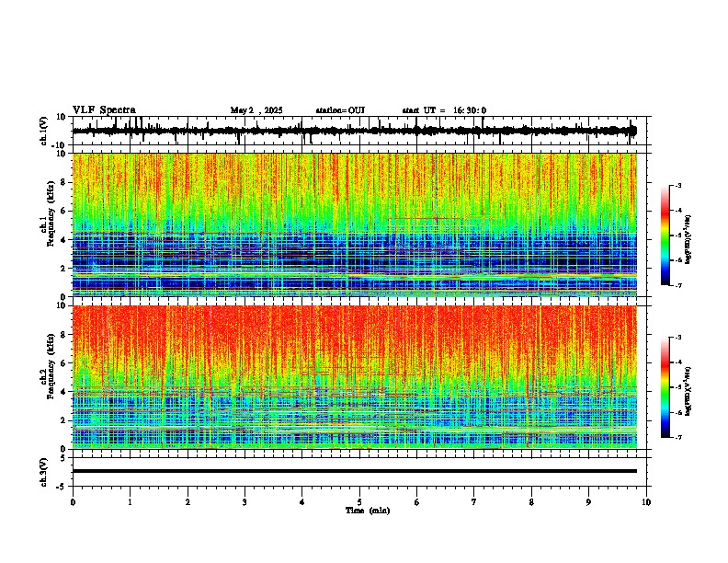This screenshot has width=728, height=563.
Task: Click the time axis tick label '0'
Action: [73, 502]
